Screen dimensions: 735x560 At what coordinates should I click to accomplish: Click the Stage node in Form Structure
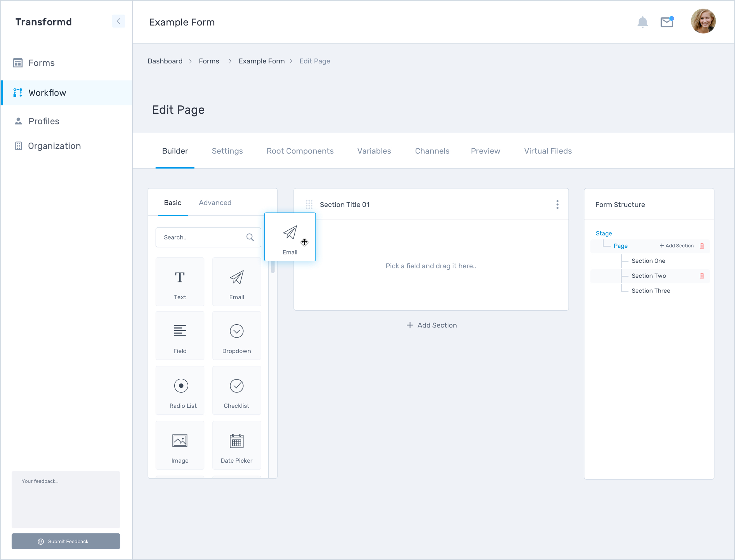(603, 233)
